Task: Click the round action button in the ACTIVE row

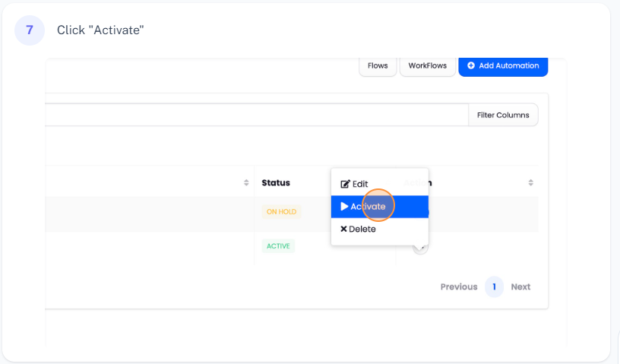Action: click(421, 246)
